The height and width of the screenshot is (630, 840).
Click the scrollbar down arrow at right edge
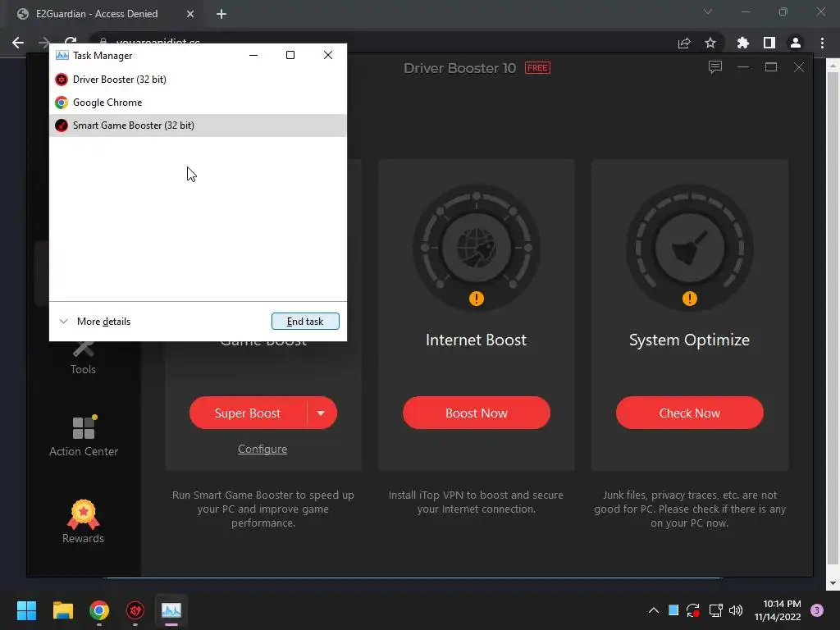click(833, 583)
